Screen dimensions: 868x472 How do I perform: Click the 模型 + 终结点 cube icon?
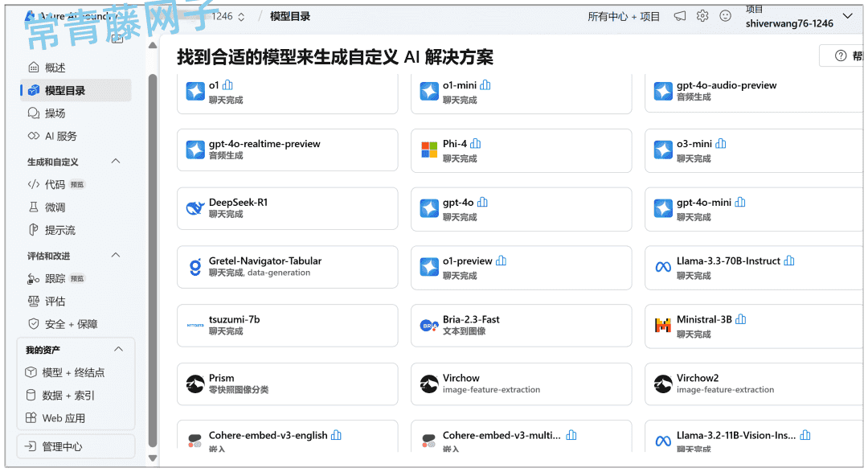(31, 372)
